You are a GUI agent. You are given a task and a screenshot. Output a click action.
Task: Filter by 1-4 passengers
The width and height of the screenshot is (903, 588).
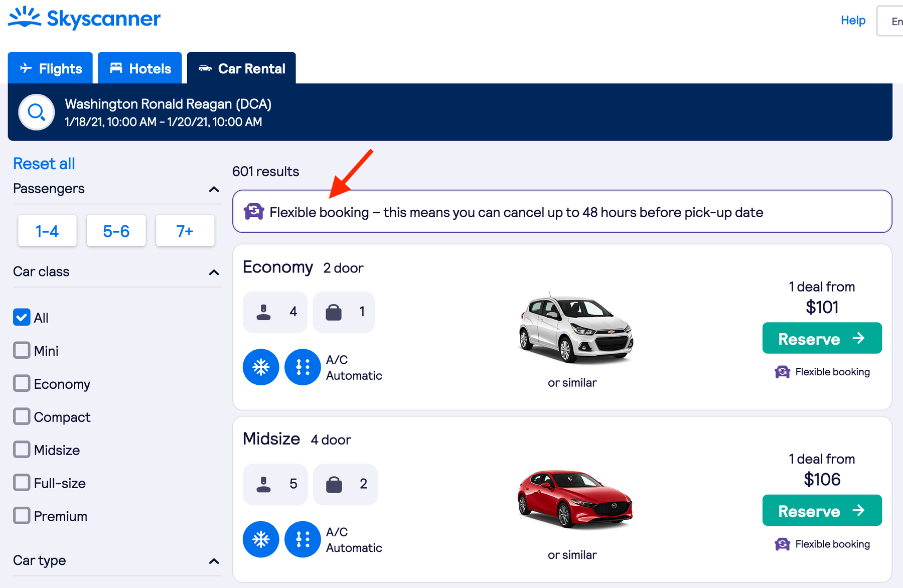pos(47,231)
